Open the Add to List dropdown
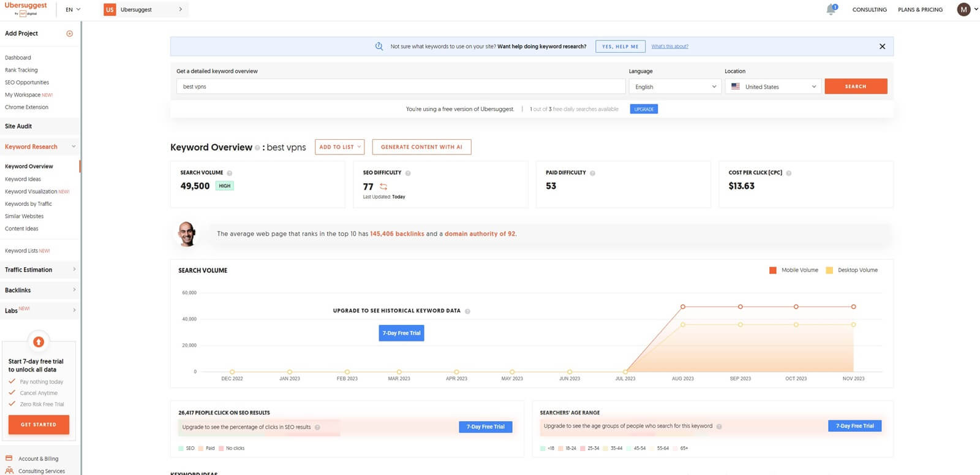The width and height of the screenshot is (980, 475). pyautogui.click(x=340, y=147)
